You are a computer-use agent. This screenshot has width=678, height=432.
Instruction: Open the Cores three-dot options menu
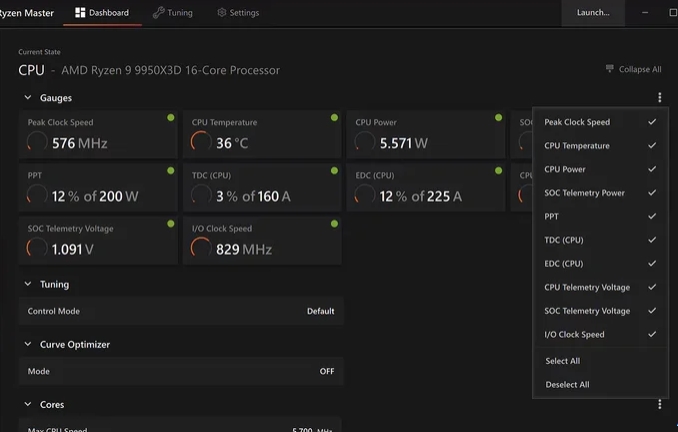pos(659,404)
